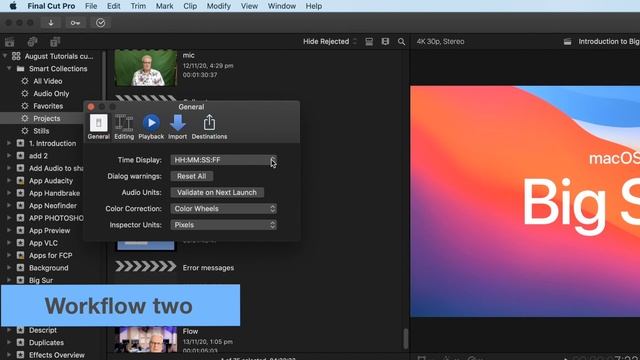Screen dimensions: 640x360
Task: Show the Titles and Generators sidebar icon
Action: [55, 42]
